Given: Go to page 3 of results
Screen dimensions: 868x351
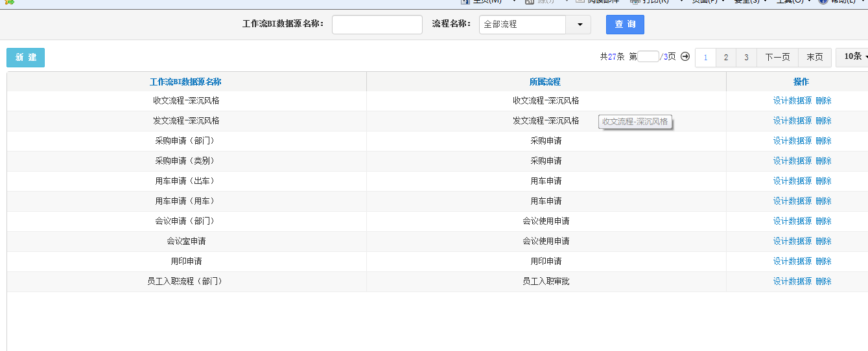Looking at the screenshot, I should click(x=746, y=58).
